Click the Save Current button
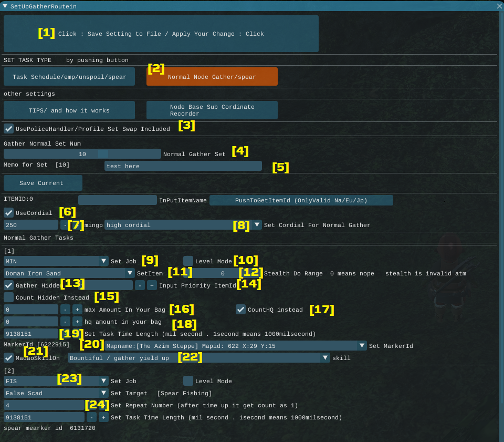 point(43,183)
